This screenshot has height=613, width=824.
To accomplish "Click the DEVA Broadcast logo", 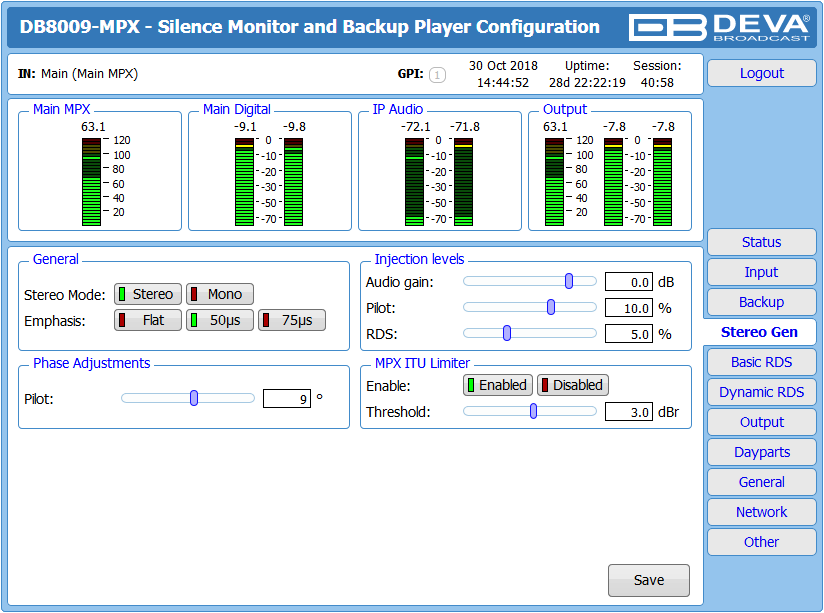I will [719, 27].
